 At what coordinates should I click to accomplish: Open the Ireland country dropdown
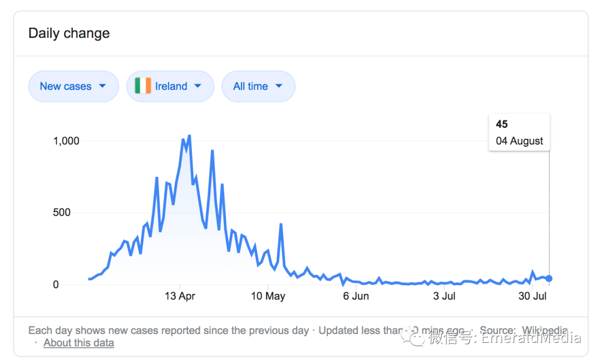point(170,86)
